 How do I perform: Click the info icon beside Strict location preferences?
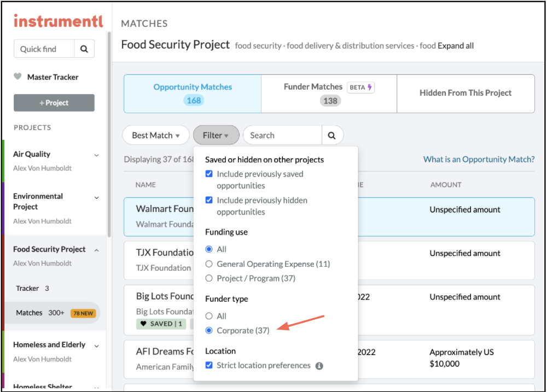tap(319, 366)
